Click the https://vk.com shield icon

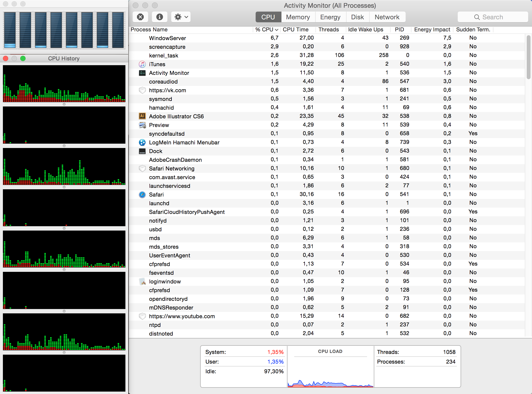pos(142,90)
